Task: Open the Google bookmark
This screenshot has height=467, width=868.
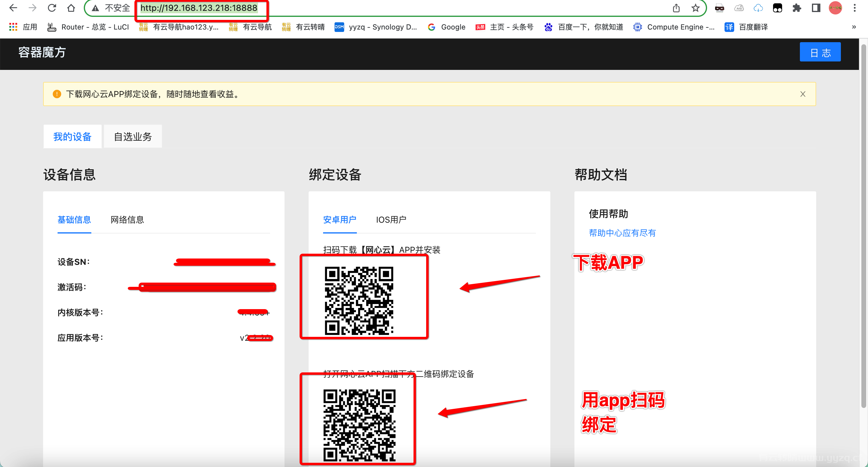Action: pyautogui.click(x=446, y=27)
